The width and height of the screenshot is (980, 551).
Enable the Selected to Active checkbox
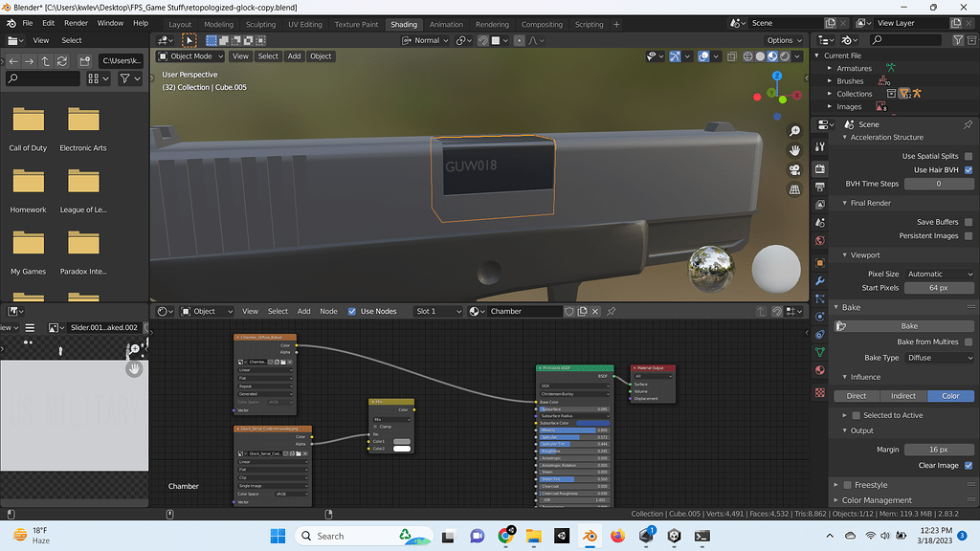tap(857, 415)
